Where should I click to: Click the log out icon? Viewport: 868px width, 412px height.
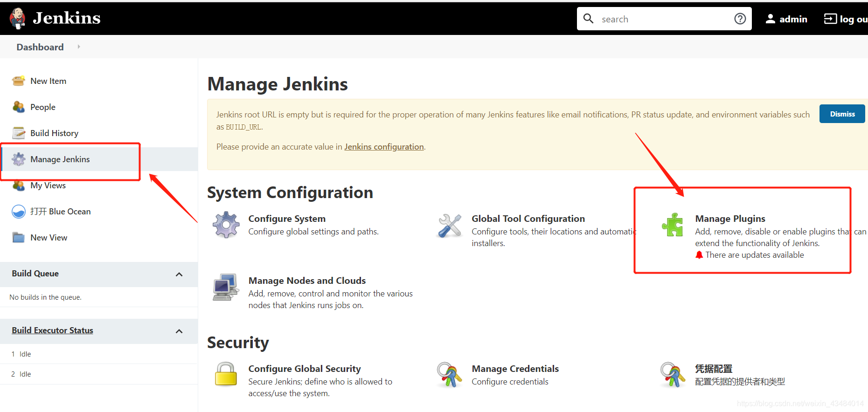(x=830, y=19)
